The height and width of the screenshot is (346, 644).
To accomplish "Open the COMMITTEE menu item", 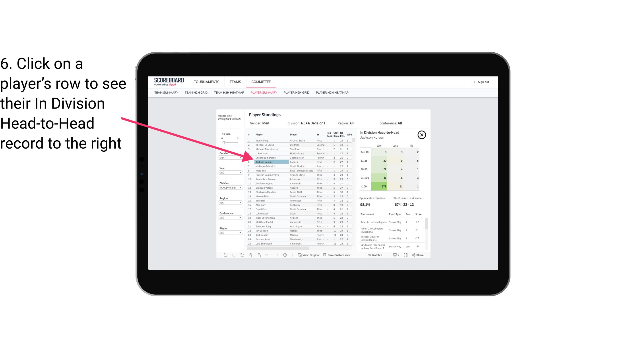I will point(261,82).
